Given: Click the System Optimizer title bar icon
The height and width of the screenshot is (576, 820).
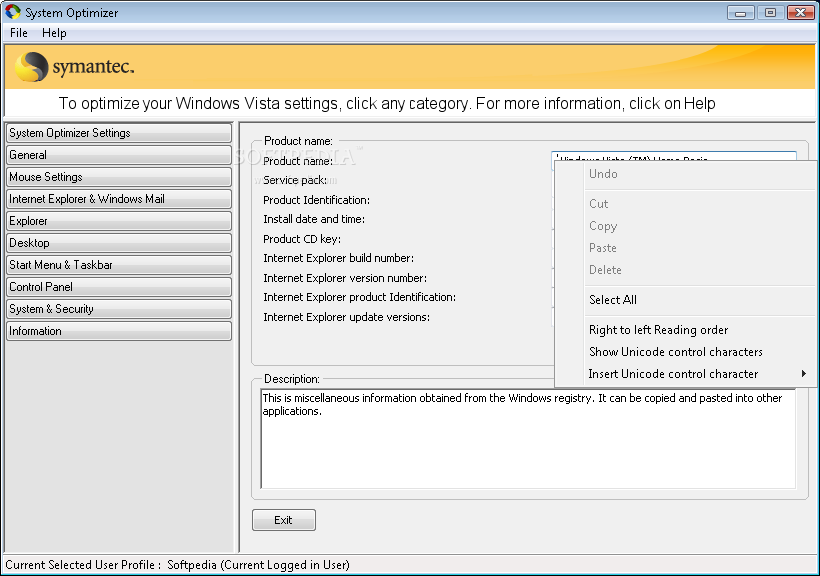Looking at the screenshot, I should 13,12.
